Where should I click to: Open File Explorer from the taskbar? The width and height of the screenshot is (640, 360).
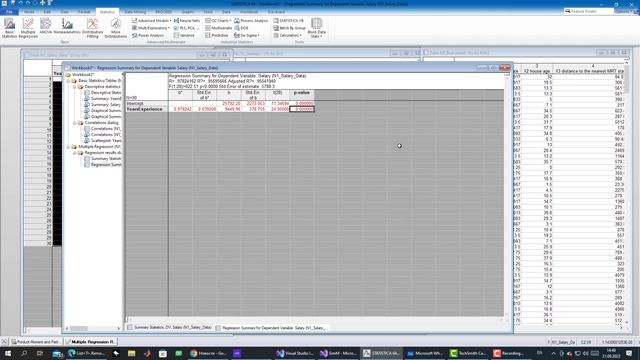(131, 353)
